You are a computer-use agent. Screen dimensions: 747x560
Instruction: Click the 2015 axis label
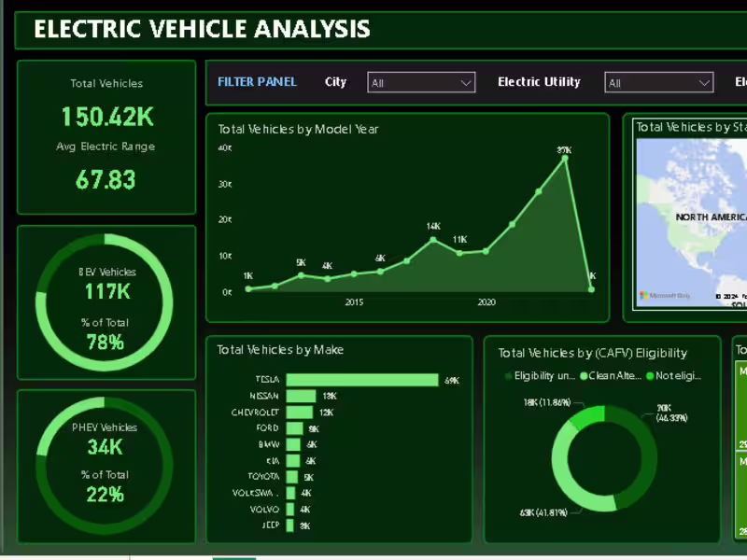point(354,302)
